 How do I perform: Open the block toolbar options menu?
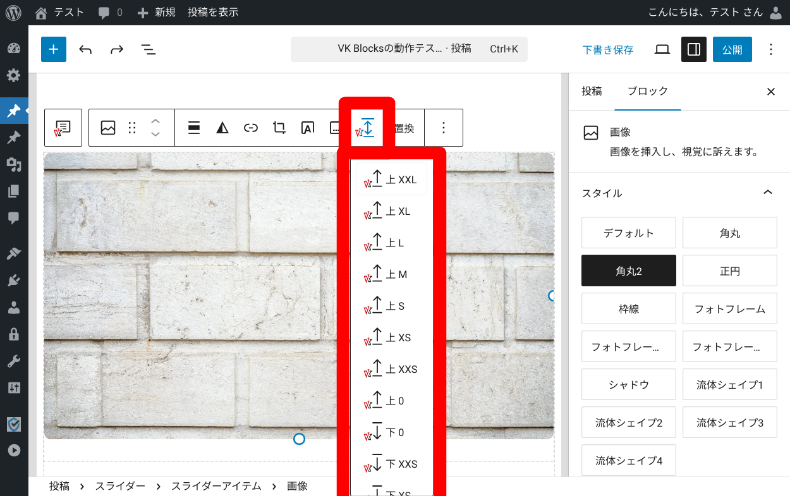443,128
